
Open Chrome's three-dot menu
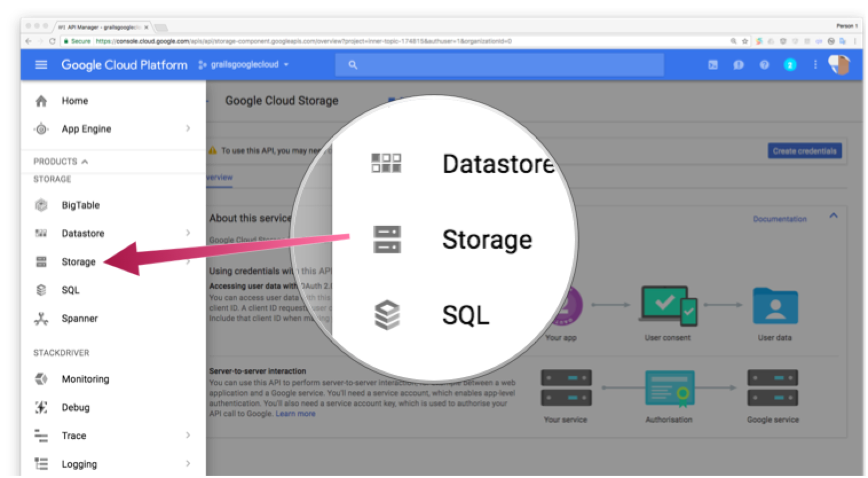(x=855, y=41)
